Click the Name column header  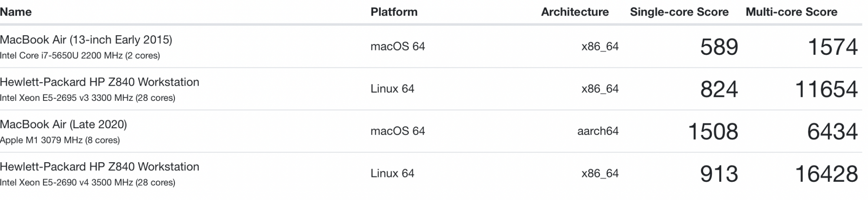pos(16,12)
